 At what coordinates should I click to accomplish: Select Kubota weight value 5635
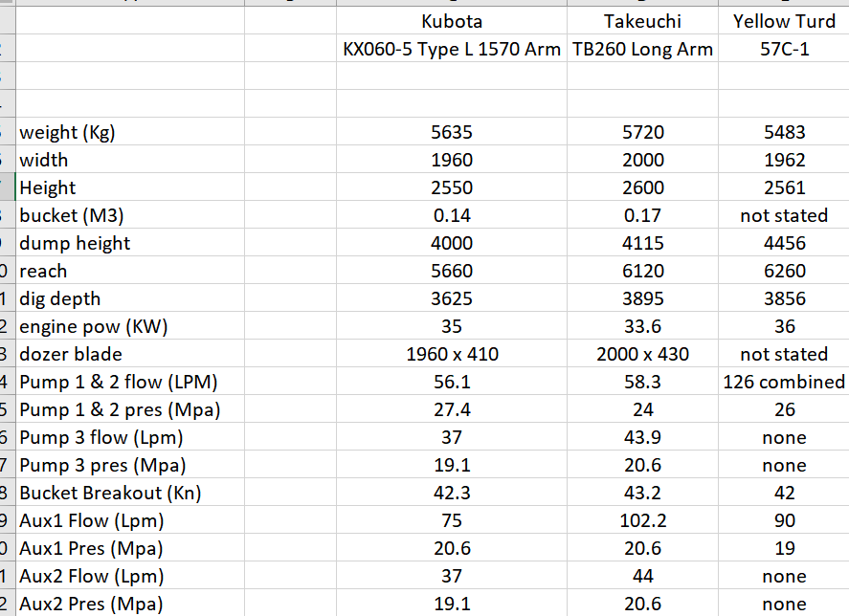click(x=452, y=132)
